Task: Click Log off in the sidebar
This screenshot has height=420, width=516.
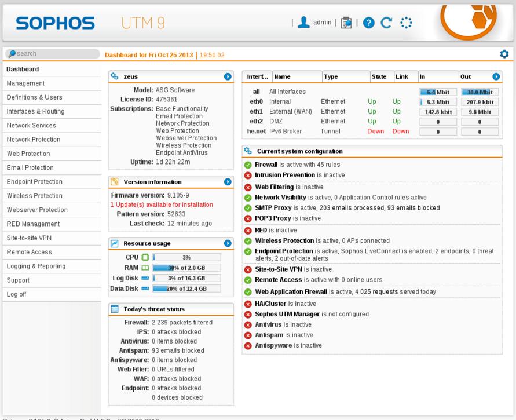Action: [16, 294]
